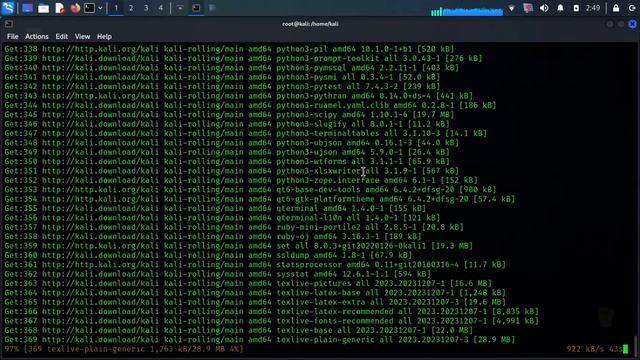Click the 922 kB/s download speed text
The width and height of the screenshot is (640, 360).
pyautogui.click(x=584, y=349)
